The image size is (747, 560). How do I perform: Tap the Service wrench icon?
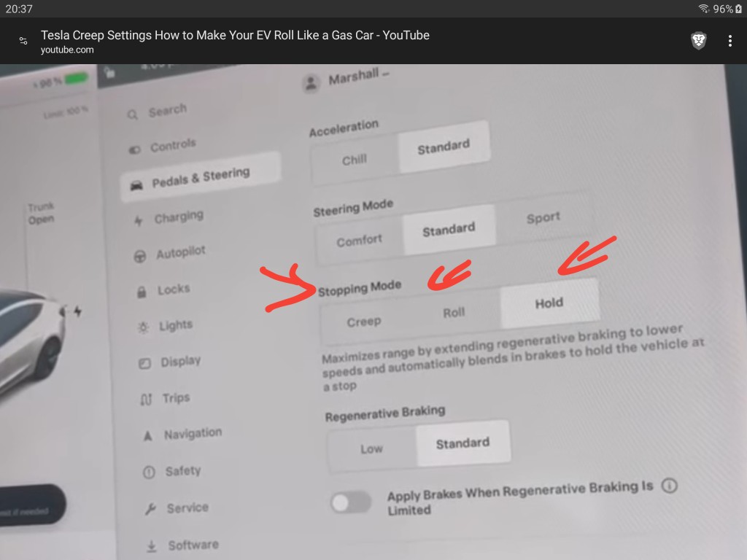tap(150, 509)
